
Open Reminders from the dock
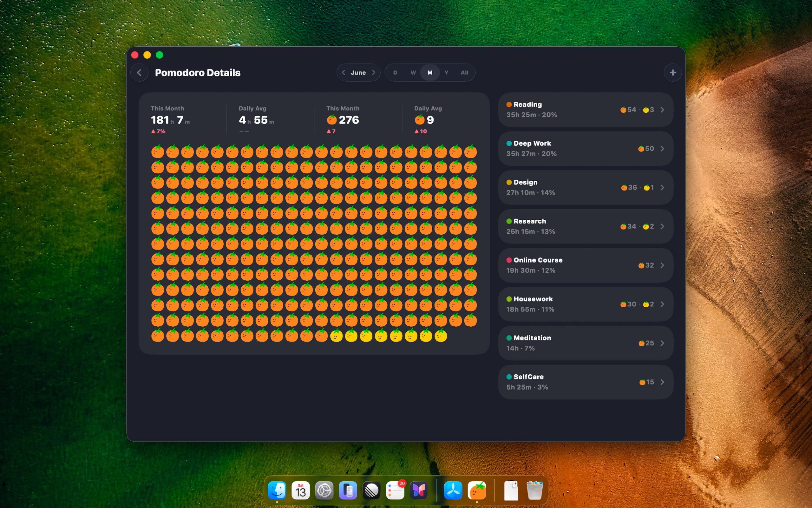(x=395, y=491)
